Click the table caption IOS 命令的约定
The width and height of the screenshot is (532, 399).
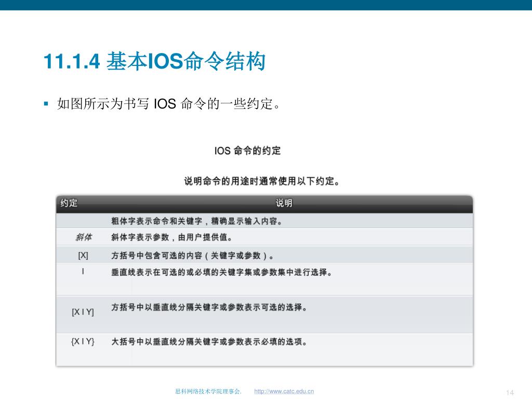point(247,151)
